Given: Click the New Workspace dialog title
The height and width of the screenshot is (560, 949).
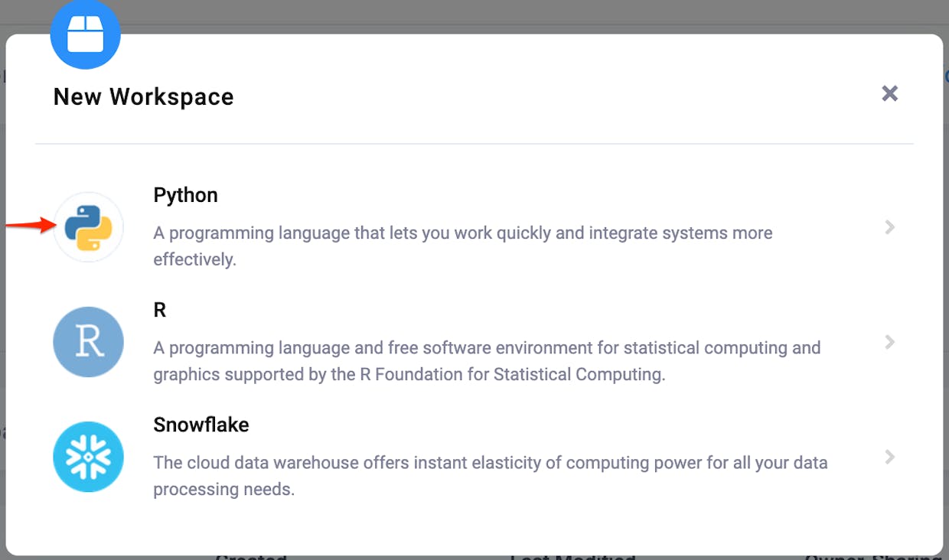Looking at the screenshot, I should click(x=144, y=97).
